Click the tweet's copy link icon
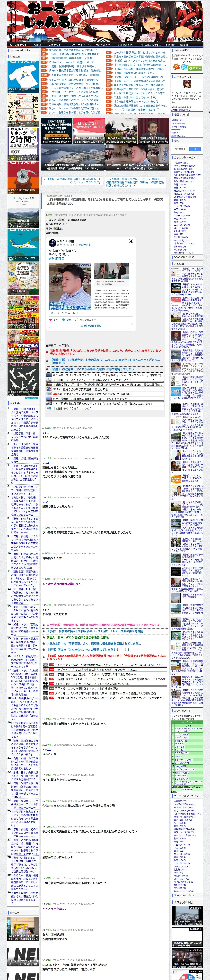Screen dimensions: 210x980 (x=77, y=320)
